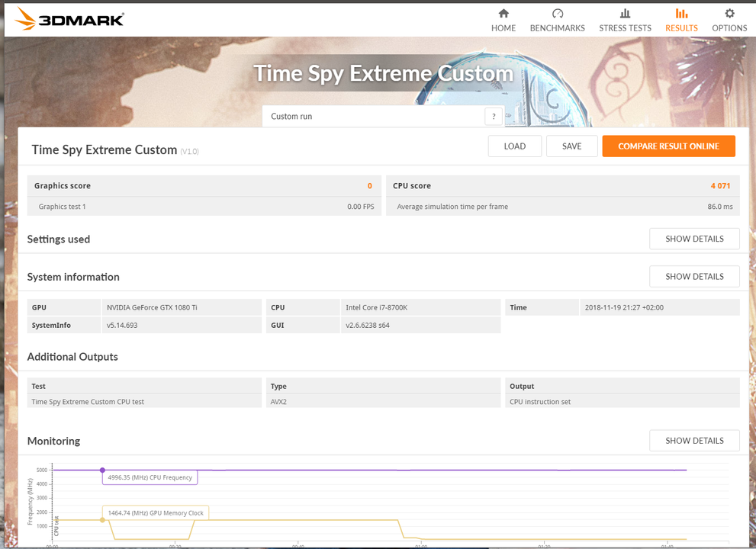Screen dimensions: 756x549
Task: Open the Benchmarks gauge icon
Action: click(x=558, y=13)
